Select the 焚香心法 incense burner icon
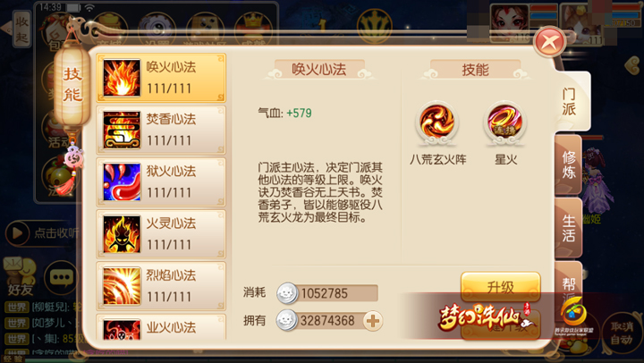 pos(122,130)
